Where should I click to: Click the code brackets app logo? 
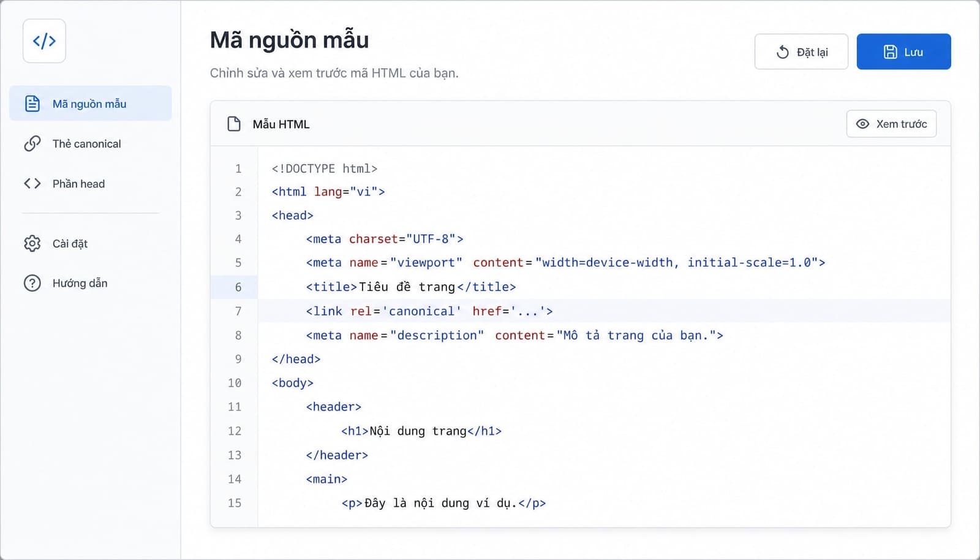[x=44, y=41]
